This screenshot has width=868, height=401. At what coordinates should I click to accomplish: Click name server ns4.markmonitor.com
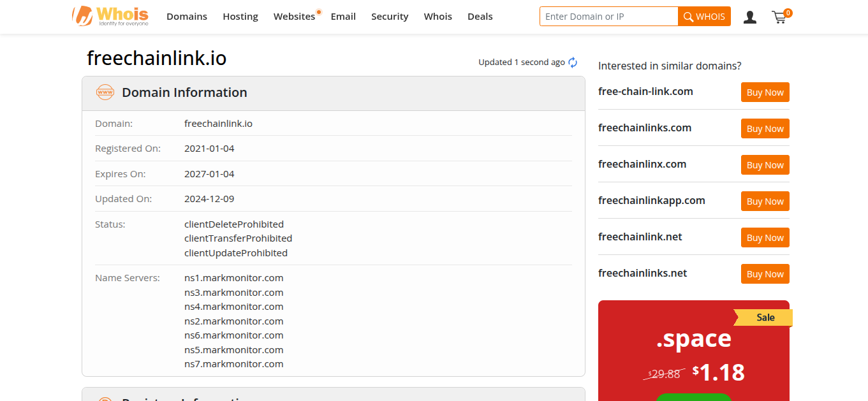(x=234, y=307)
